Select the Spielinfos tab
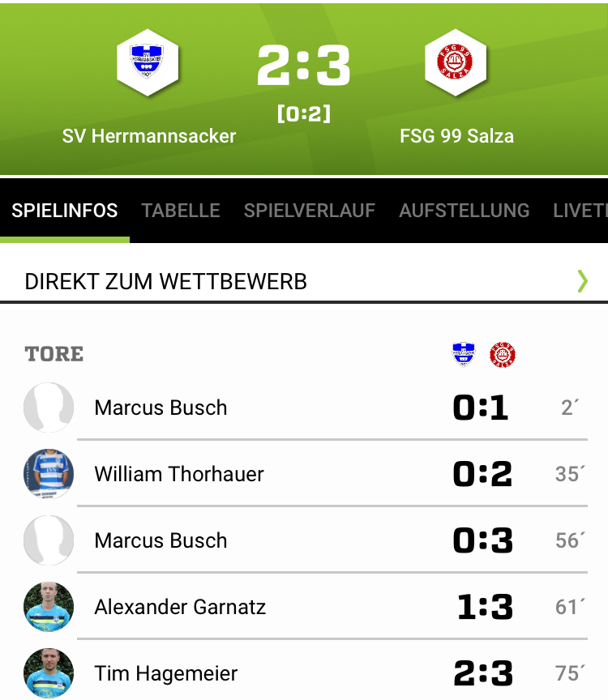 65,211
